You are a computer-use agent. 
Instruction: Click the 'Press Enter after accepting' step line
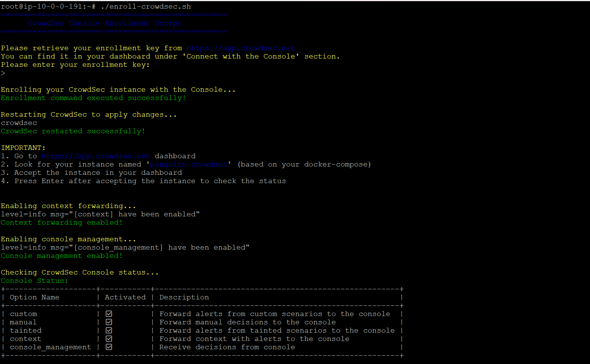(143, 181)
